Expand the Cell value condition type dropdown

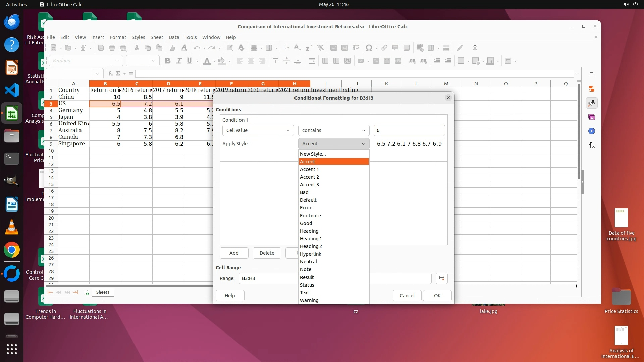tap(258, 130)
